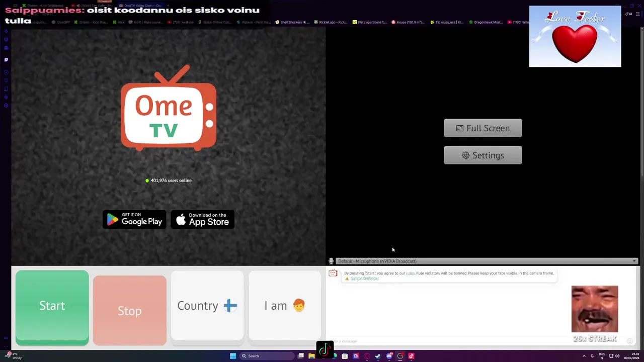The width and height of the screenshot is (644, 362).
Task: Click the taskbar Search box
Action: coord(267,356)
